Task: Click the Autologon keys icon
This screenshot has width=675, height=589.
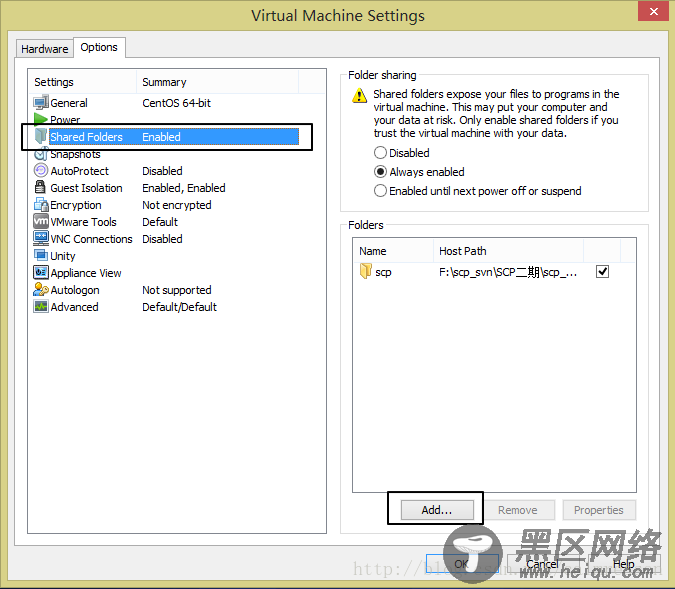Action: 41,289
